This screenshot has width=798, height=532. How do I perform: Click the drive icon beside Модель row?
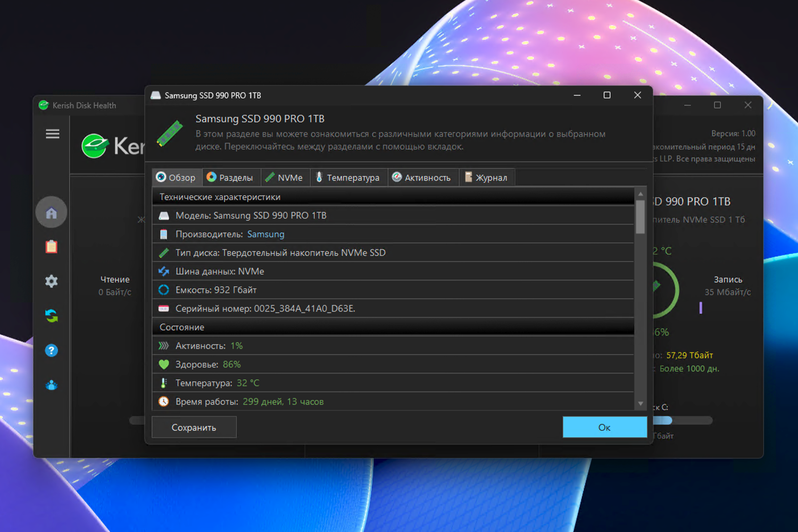164,215
